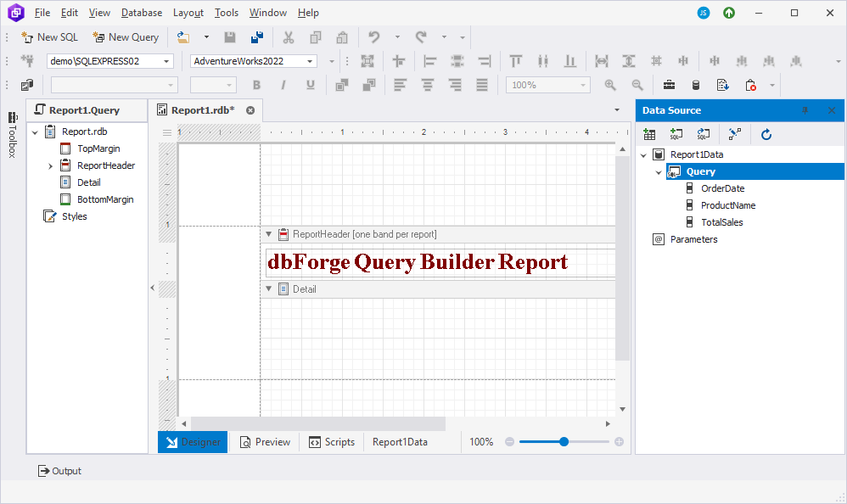Expand the ReportHeader tree node

50,165
